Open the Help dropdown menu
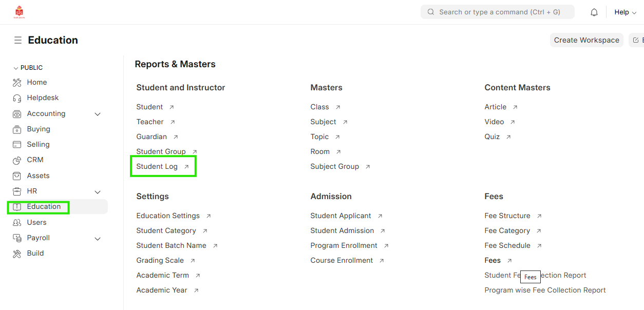 pos(625,12)
